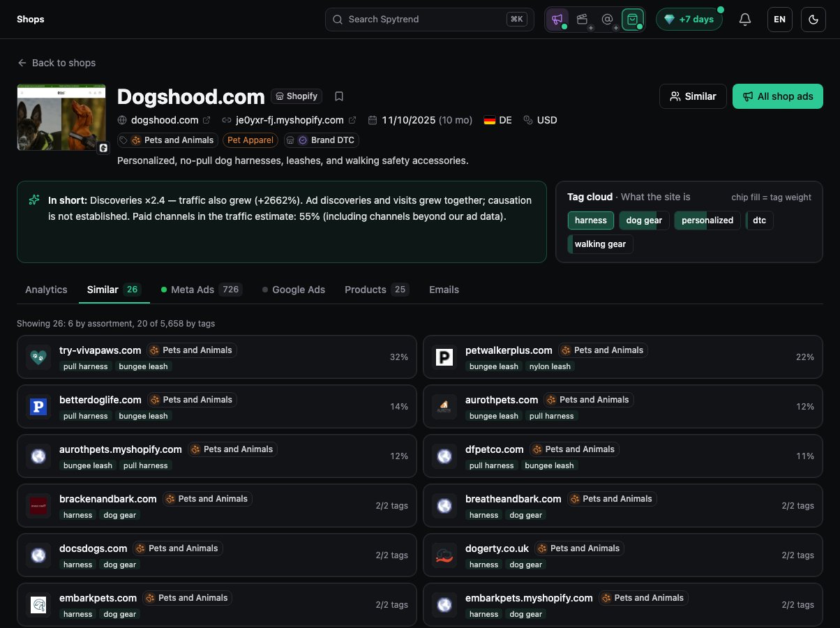Click the Shops header label
Screen dimensions: 840x628
(x=31, y=20)
